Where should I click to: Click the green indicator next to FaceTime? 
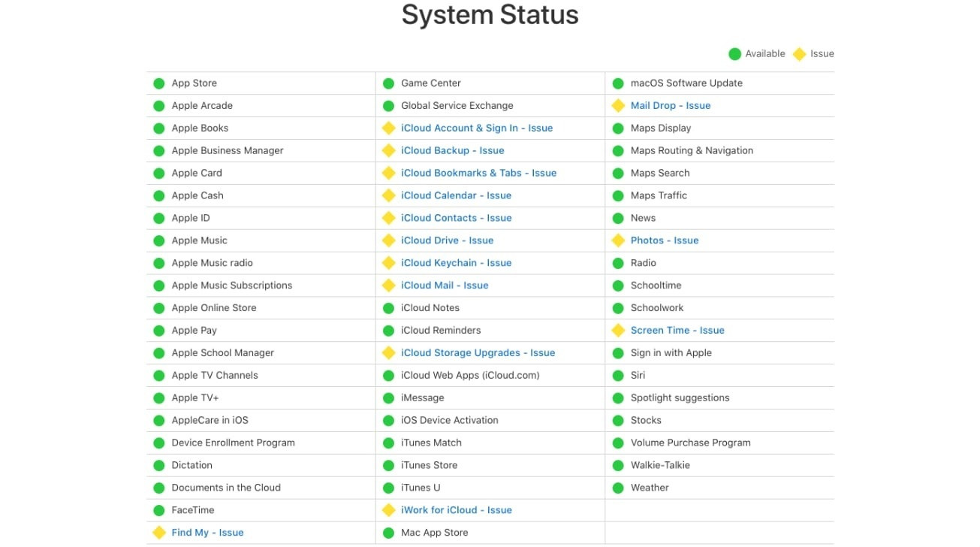click(x=158, y=509)
